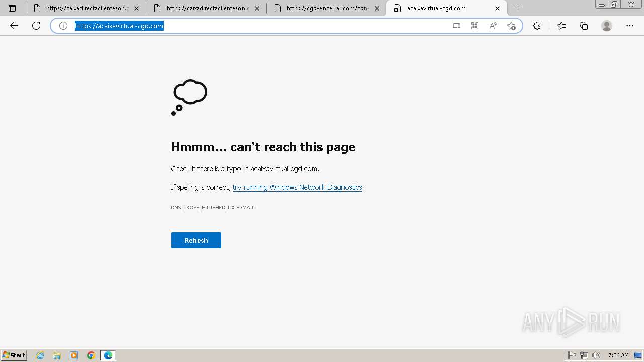
Task: Close the cgd-encerrar.com tab
Action: (377, 8)
